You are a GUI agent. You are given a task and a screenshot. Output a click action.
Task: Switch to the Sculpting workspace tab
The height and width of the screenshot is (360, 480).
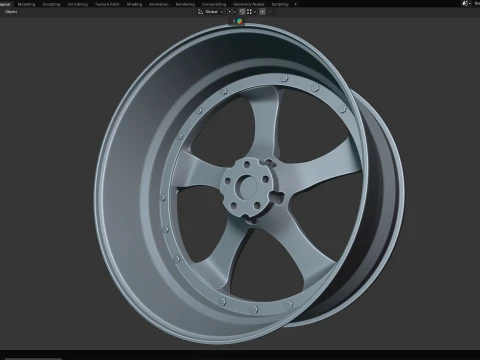point(51,4)
